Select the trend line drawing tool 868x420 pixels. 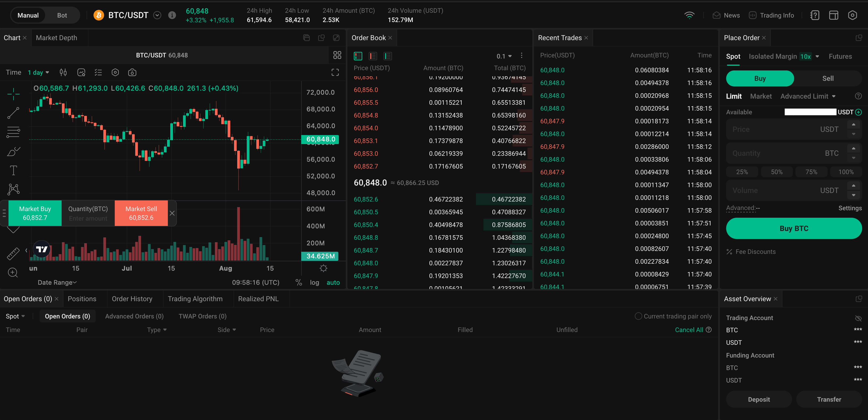click(x=13, y=113)
